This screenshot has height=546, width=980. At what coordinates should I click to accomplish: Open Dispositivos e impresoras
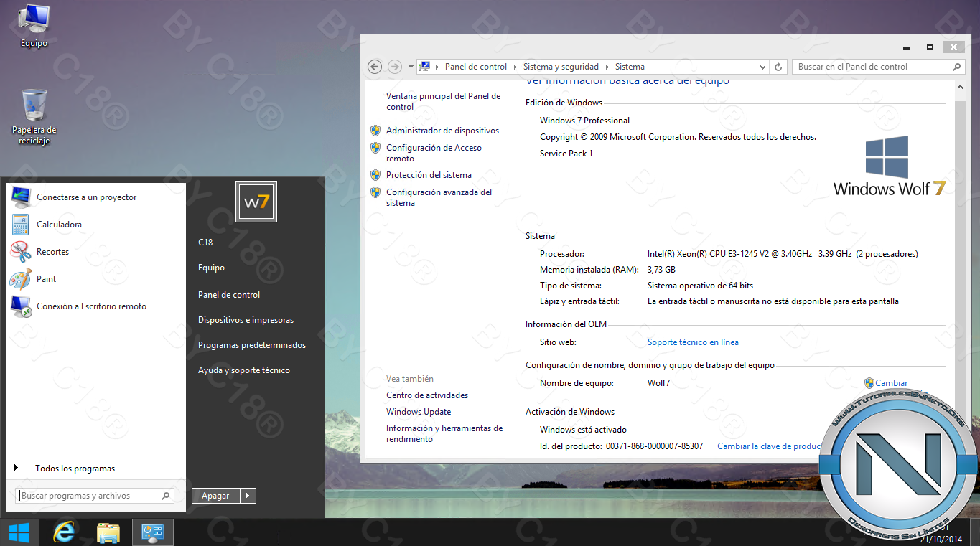[x=246, y=320]
